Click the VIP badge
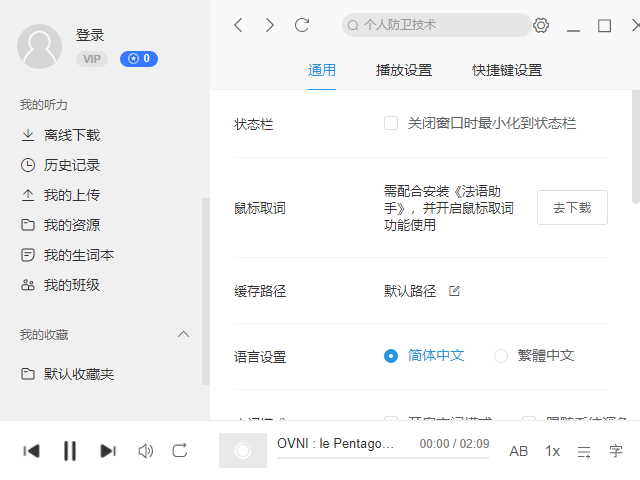Image resolution: width=640 pixels, height=480 pixels. pos(92,59)
